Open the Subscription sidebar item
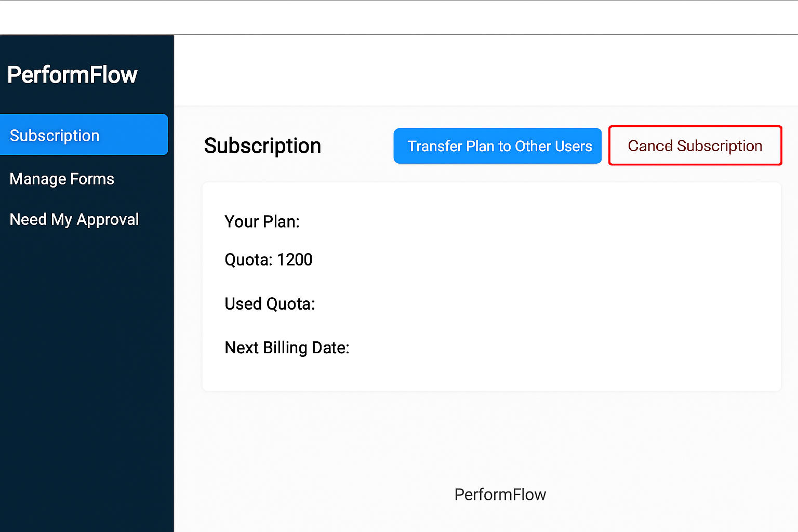This screenshot has width=798, height=532. pyautogui.click(x=55, y=136)
